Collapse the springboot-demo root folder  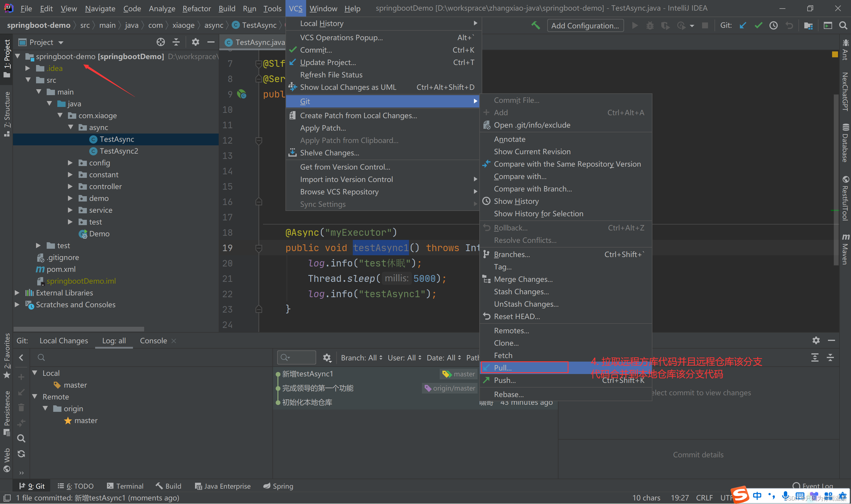18,56
